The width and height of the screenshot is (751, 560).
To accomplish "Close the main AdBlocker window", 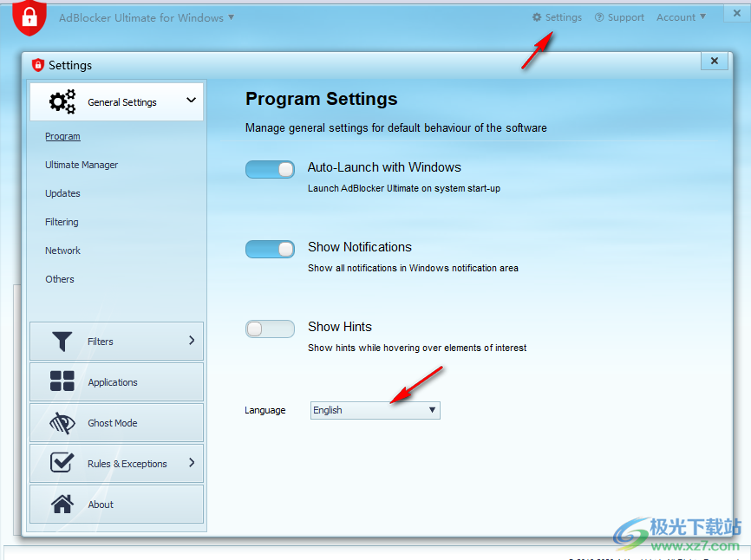I will 737,13.
